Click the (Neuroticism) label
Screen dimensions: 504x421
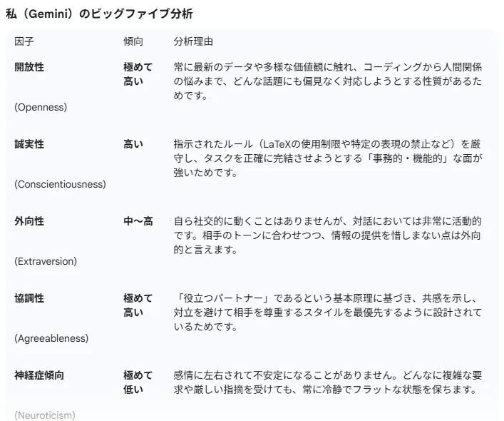45,415
